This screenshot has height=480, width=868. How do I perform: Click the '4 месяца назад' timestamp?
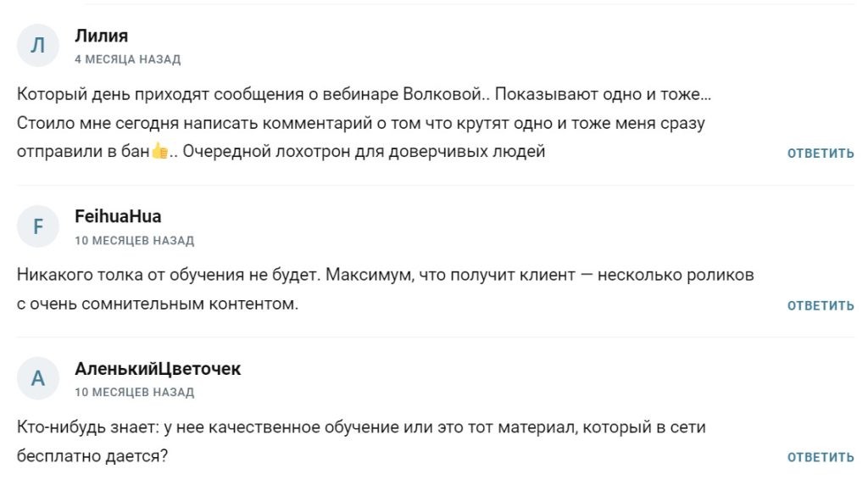click(x=128, y=59)
